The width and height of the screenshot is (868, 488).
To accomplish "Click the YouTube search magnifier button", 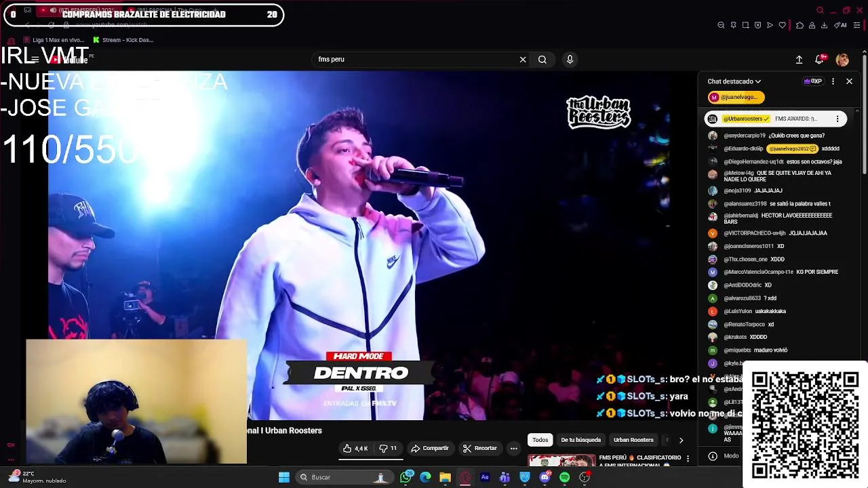I will [x=542, y=60].
